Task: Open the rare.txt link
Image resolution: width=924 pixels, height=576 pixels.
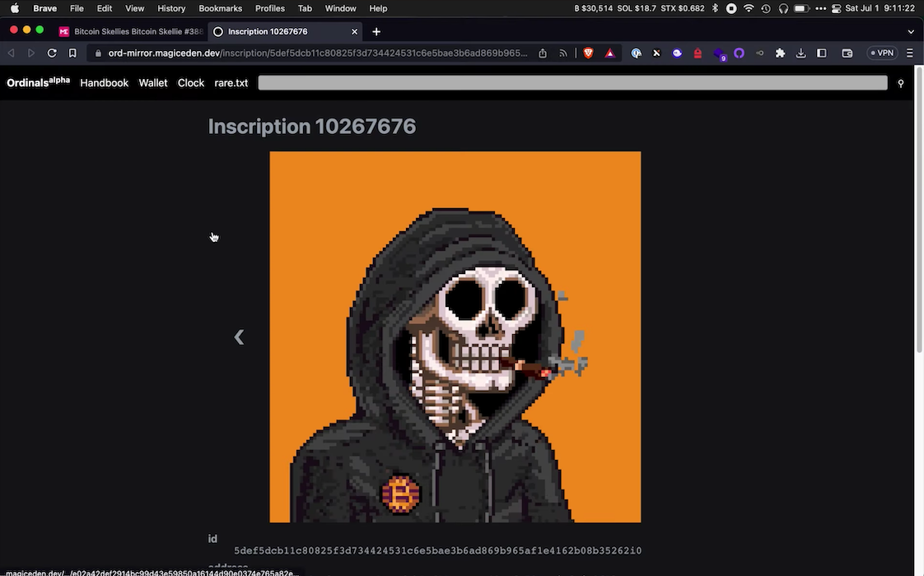Action: pos(231,83)
